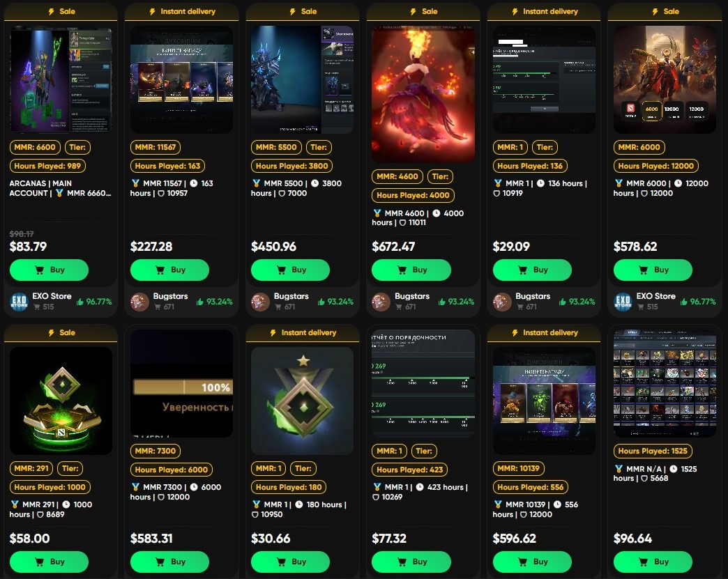Open the hero grid thumbnail on the $96.64 listing
This screenshot has height=579, width=728.
[665, 383]
